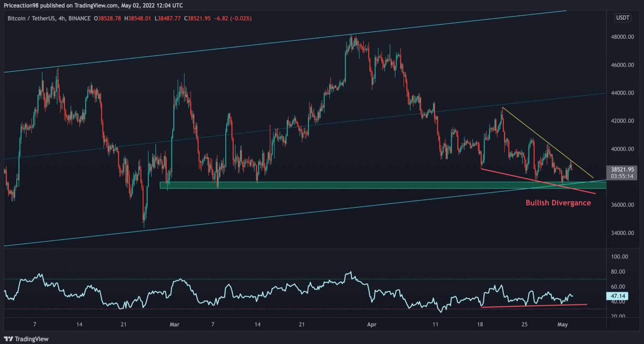Click the "May" date on the time axis
This screenshot has width=644, height=344.
562,324
